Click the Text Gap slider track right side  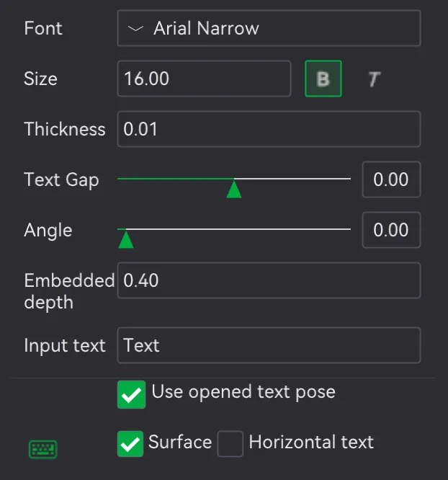coord(292,179)
